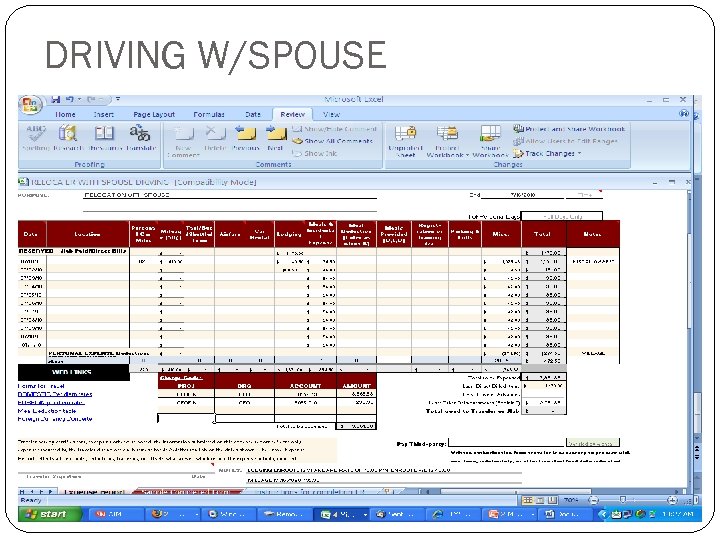Open Customize Quick Access Toolbar dropdown

118,99
